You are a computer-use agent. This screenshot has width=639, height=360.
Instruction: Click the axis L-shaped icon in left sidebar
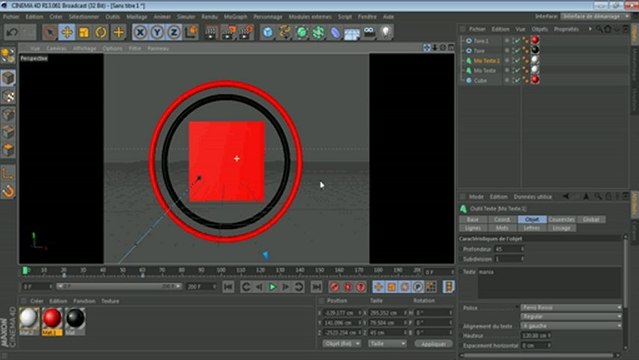(8, 173)
